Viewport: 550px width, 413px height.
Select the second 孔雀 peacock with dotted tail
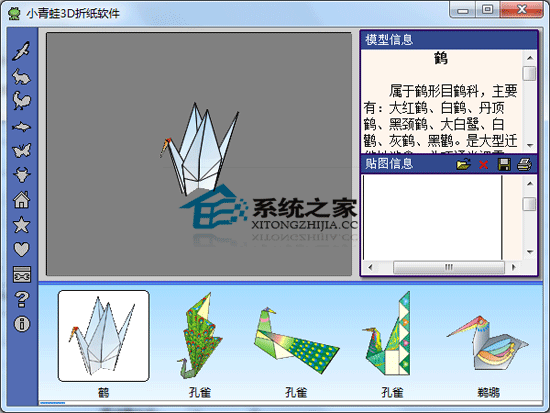pos(296,340)
